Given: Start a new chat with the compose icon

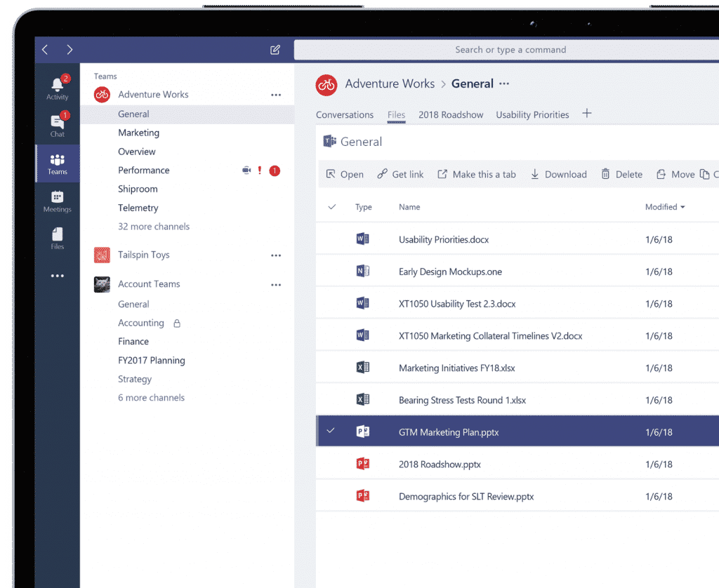Looking at the screenshot, I should click(x=275, y=50).
